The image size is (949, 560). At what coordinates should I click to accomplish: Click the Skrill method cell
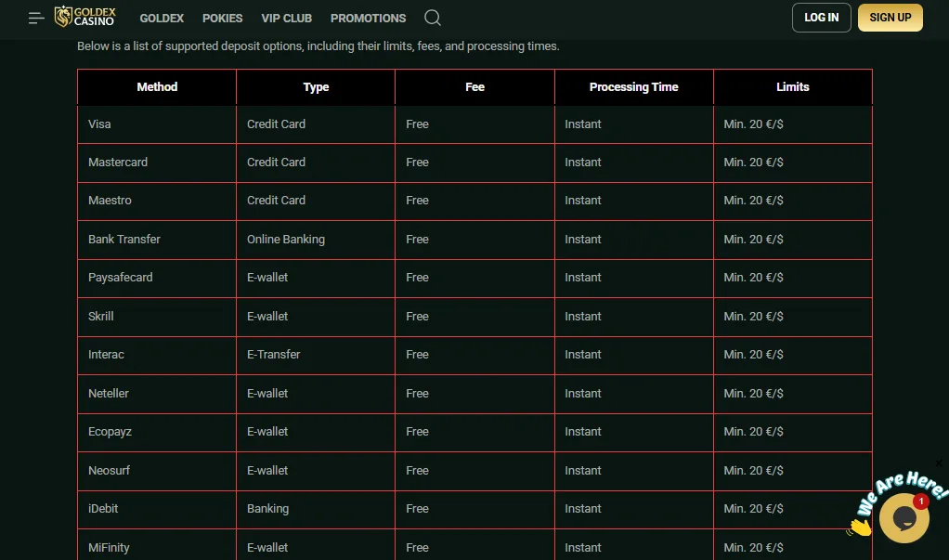click(157, 316)
